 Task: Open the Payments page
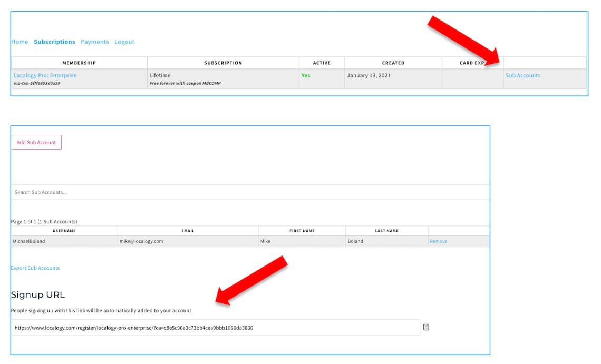coord(95,42)
